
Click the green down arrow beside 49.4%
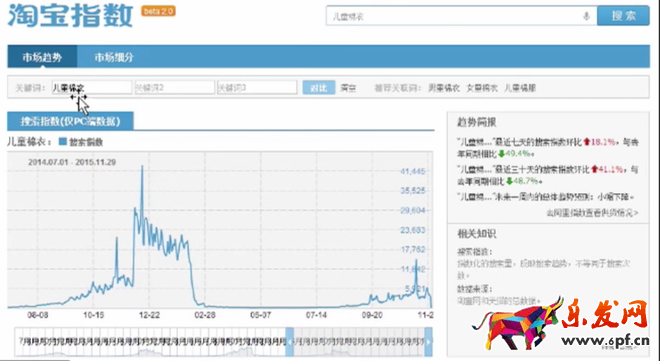click(502, 154)
